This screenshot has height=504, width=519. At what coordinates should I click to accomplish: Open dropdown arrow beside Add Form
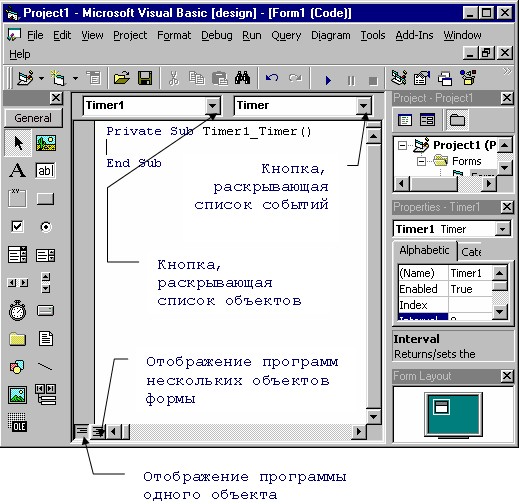[x=76, y=79]
